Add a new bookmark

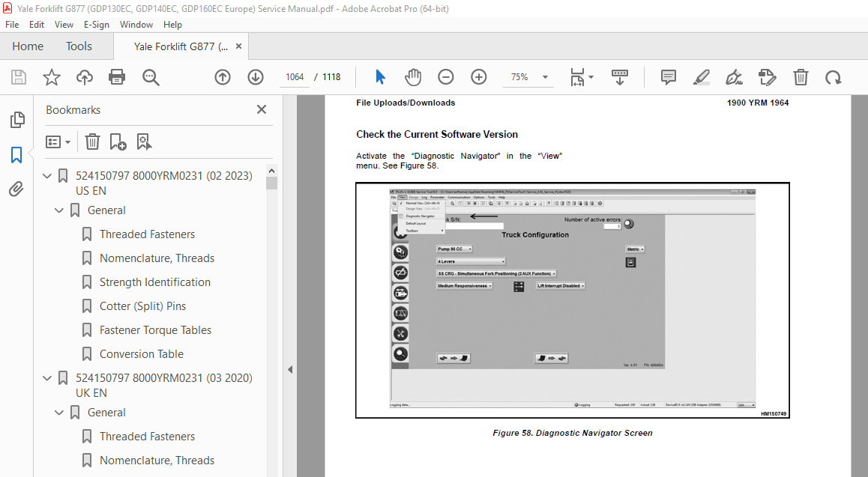[x=118, y=142]
